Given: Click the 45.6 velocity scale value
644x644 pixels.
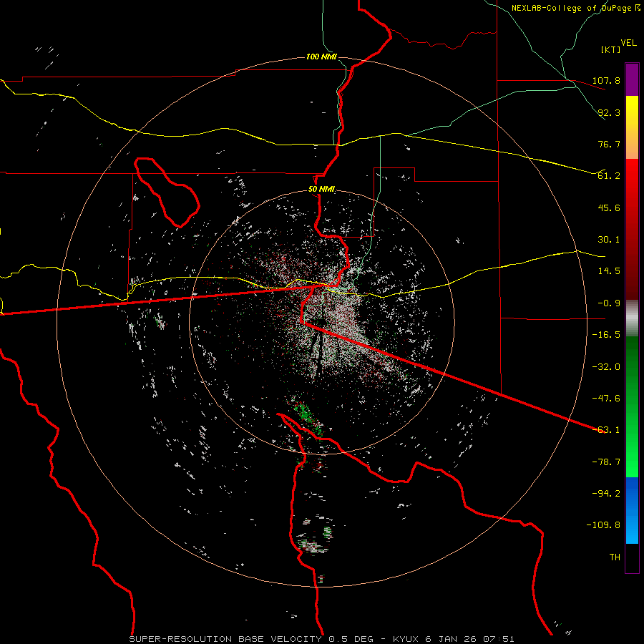Looking at the screenshot, I should (x=609, y=208).
